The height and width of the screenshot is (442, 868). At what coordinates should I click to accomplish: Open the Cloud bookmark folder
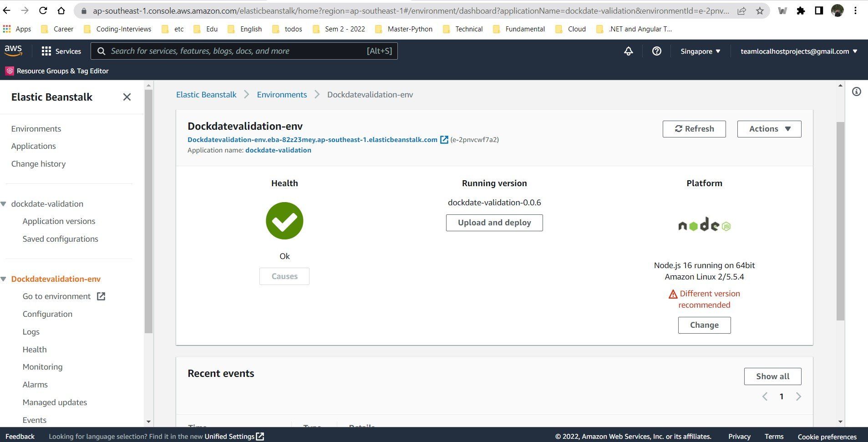coord(571,29)
